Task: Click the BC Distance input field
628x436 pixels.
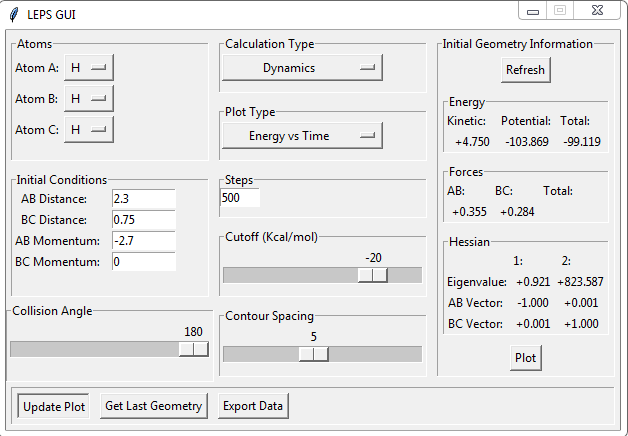Action: pyautogui.click(x=144, y=220)
